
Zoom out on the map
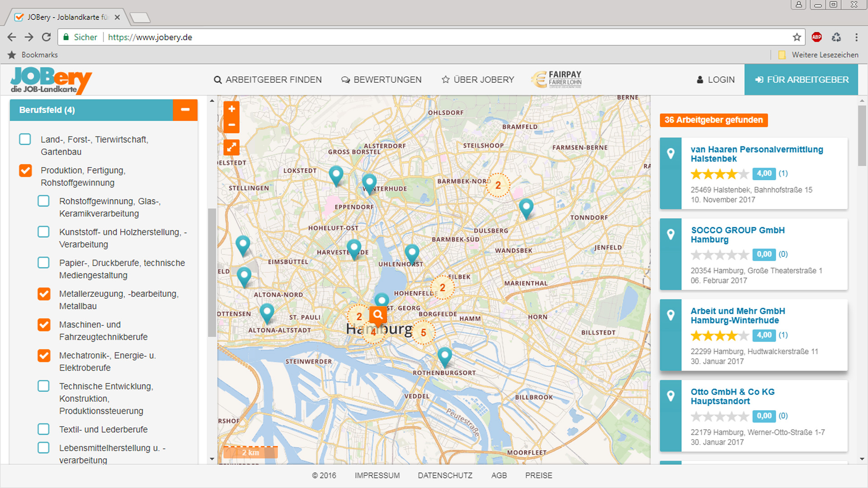(231, 125)
